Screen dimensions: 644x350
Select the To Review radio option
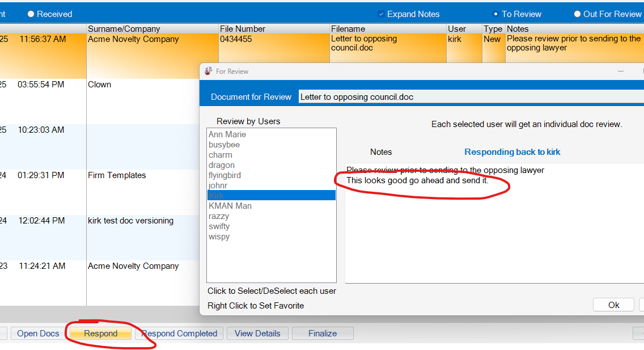[496, 14]
